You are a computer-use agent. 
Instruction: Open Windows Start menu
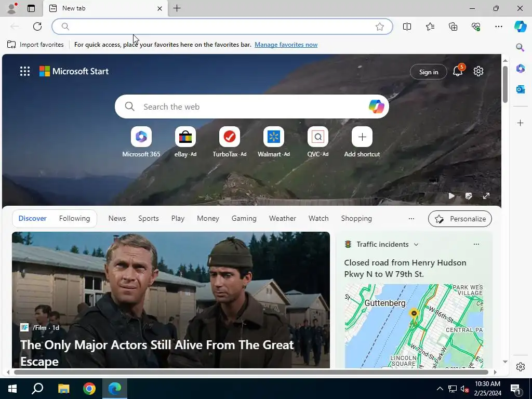(12, 389)
